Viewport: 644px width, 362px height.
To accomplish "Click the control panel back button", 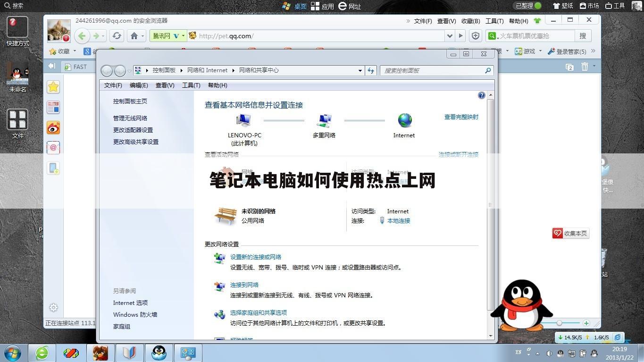I will point(107,70).
